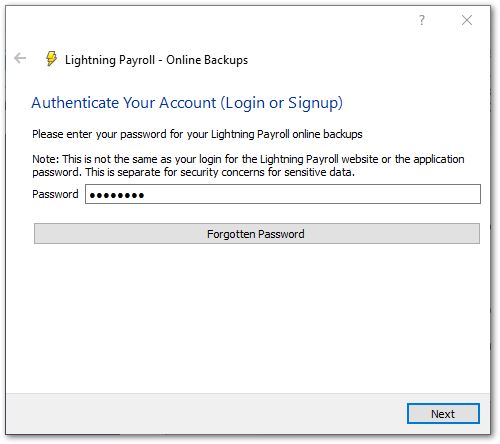Click the 'Note: This is not the same' line
This screenshot has height=444, width=500.
coord(248,159)
